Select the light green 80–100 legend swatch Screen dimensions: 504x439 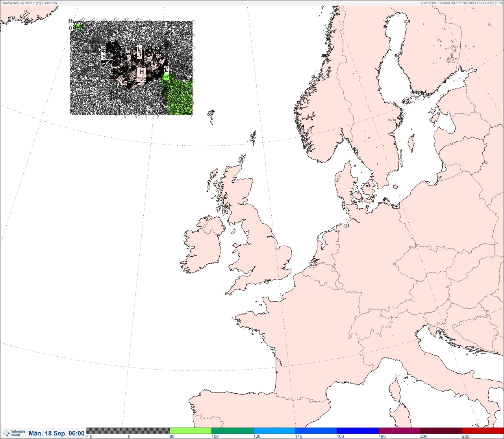point(191,431)
